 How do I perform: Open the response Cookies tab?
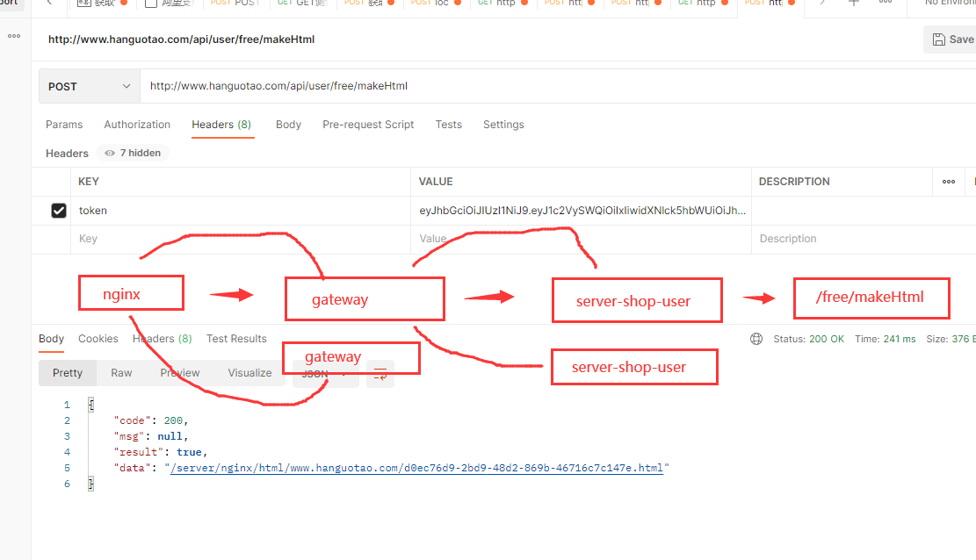(98, 339)
